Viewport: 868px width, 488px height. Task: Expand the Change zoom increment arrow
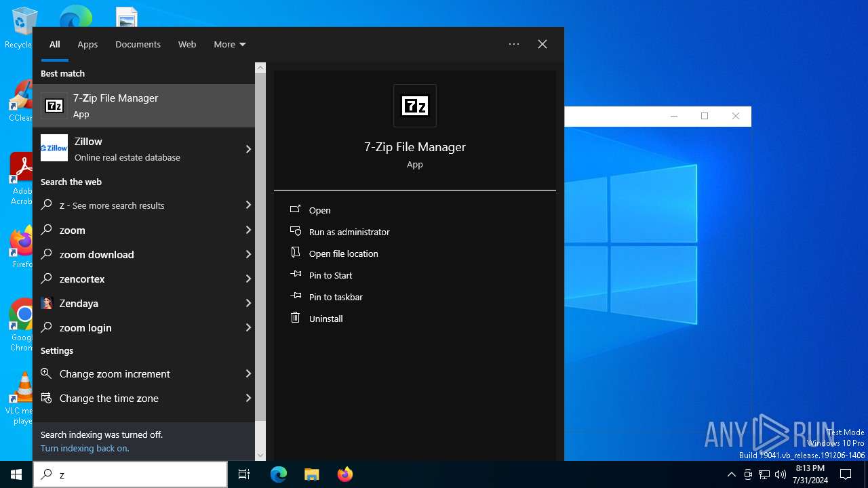(248, 373)
